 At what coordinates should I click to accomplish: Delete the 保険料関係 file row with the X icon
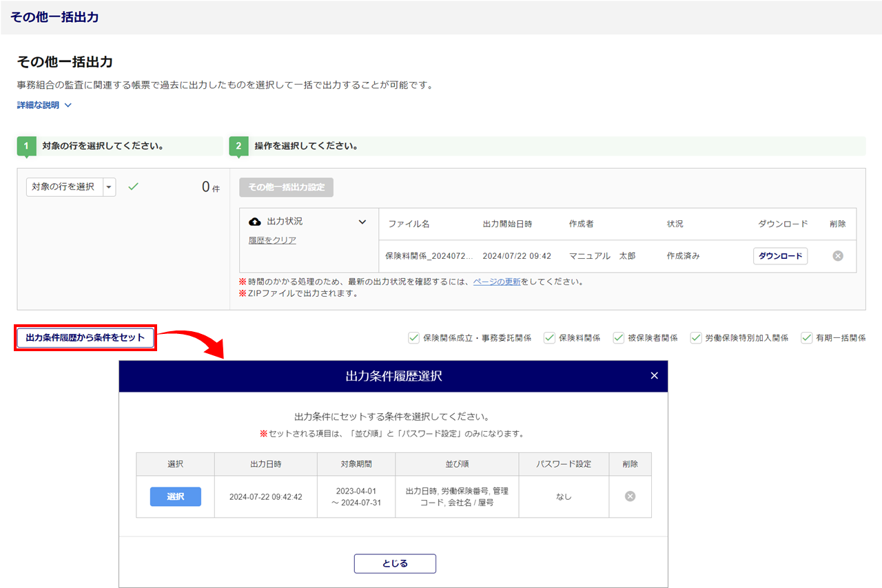tap(838, 256)
